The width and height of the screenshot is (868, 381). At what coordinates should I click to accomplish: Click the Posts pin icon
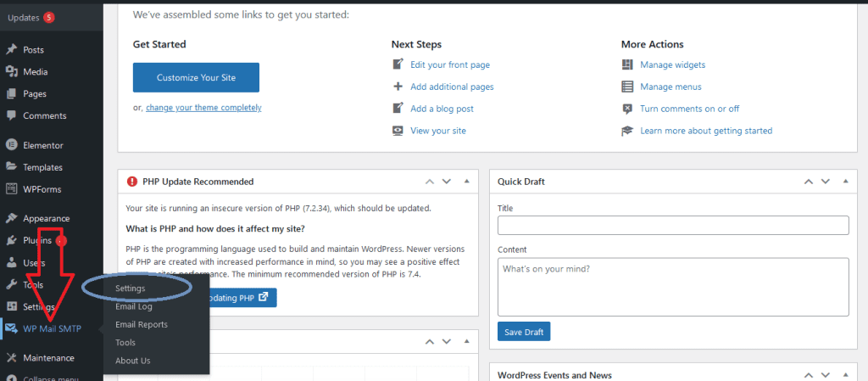(x=11, y=50)
